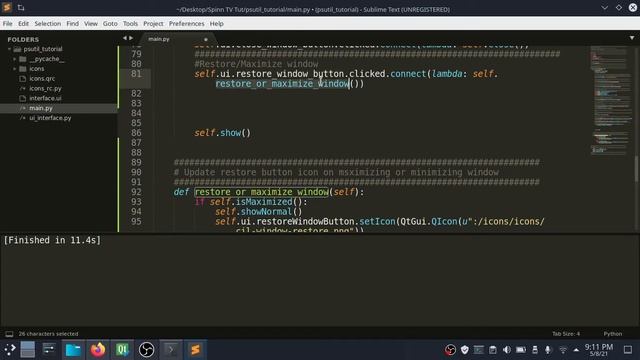
Task: Click the icons_rc.py code file icon
Action: coord(22,89)
